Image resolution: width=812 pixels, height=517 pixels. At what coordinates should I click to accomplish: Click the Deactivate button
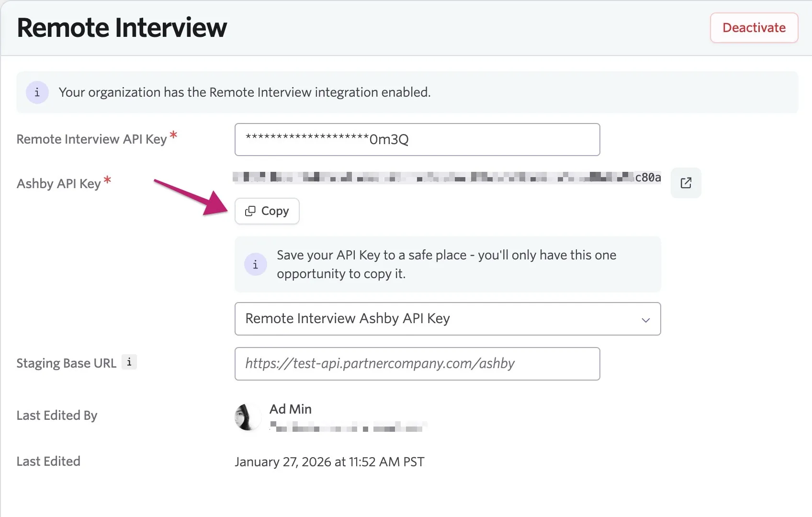click(x=754, y=28)
